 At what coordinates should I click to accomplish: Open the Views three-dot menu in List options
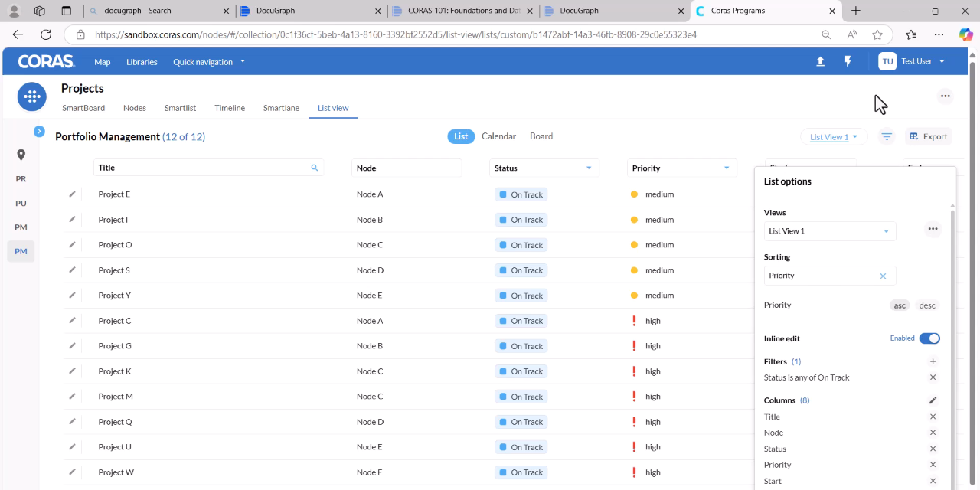click(933, 229)
